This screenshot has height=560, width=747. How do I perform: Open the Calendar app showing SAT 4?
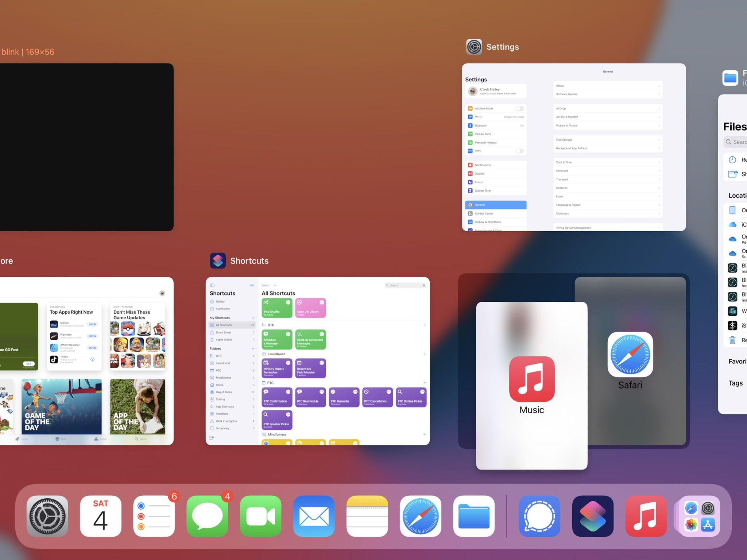pos(101,516)
